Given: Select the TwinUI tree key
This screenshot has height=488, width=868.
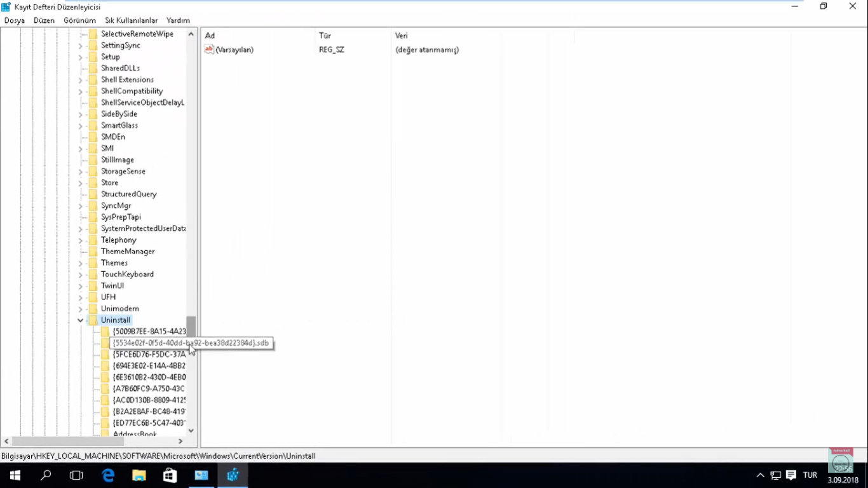Looking at the screenshot, I should pyautogui.click(x=112, y=285).
